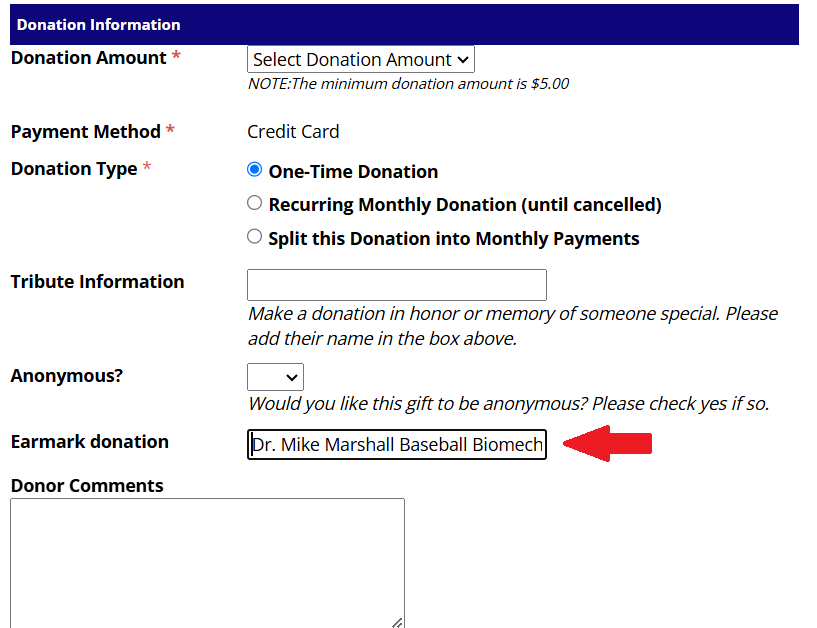Click the "Donation Type" label
The height and width of the screenshot is (628, 817).
click(x=74, y=169)
